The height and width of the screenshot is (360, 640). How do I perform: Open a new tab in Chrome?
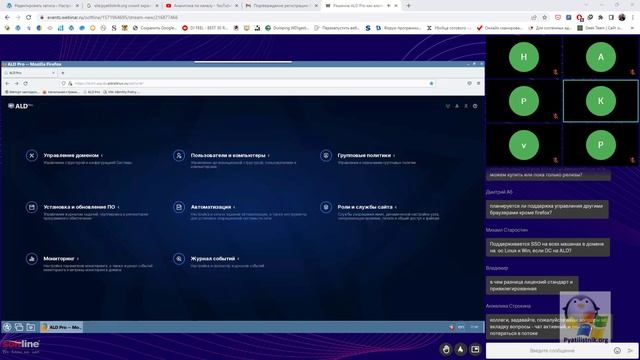408,6
